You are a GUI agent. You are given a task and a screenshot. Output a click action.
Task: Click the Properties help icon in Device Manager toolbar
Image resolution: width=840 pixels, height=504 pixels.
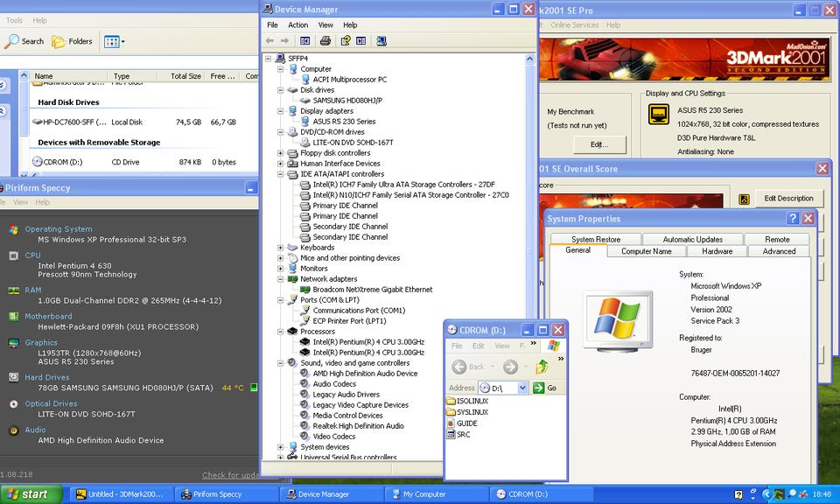[x=346, y=41]
